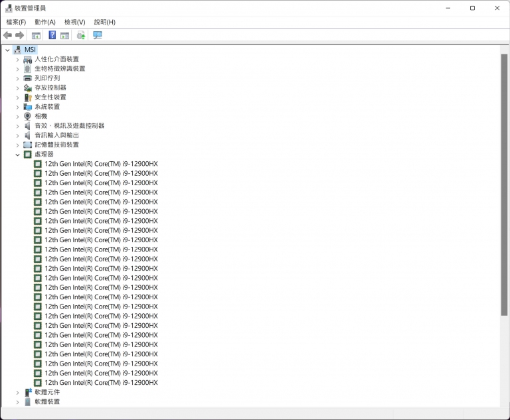Click the show/hide action pane toolbar icon
Screen dimensions: 510x420
click(x=65, y=35)
